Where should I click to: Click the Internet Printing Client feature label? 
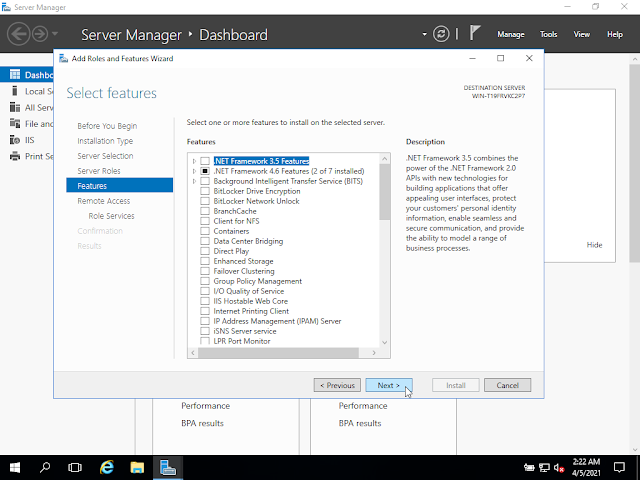[251, 311]
